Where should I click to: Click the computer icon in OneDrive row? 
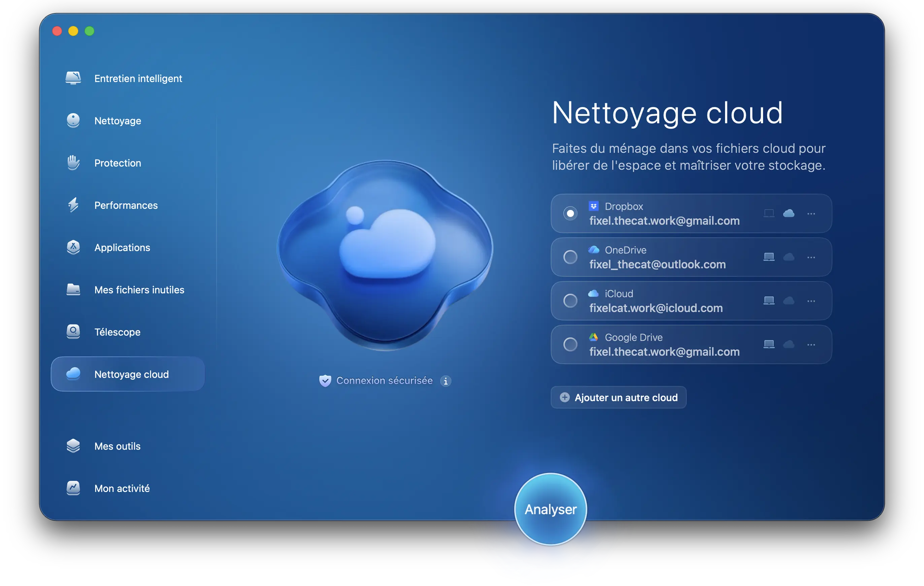(768, 257)
